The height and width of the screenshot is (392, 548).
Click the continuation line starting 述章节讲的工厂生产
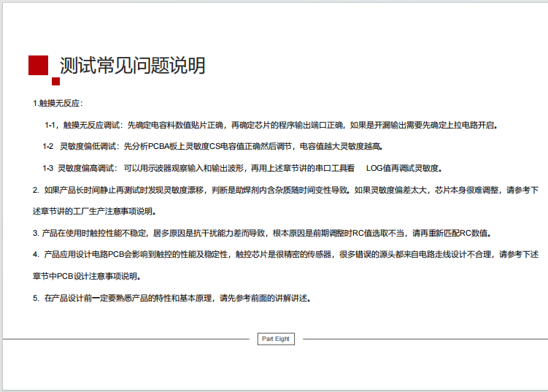click(93, 211)
